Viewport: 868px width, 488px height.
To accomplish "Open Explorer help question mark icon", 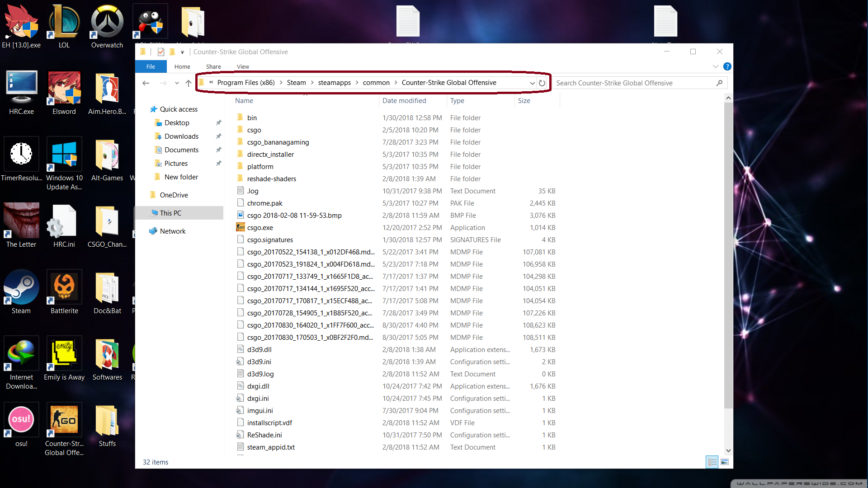I will click(727, 66).
